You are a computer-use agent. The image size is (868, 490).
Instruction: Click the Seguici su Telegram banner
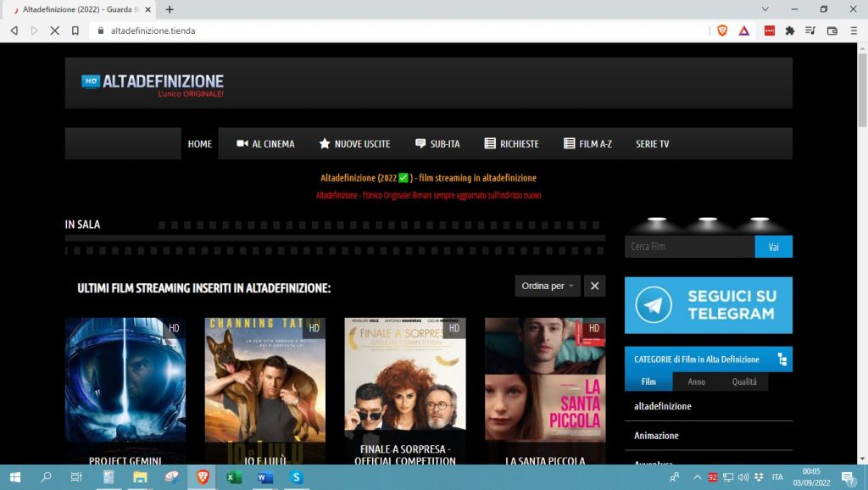[708, 305]
